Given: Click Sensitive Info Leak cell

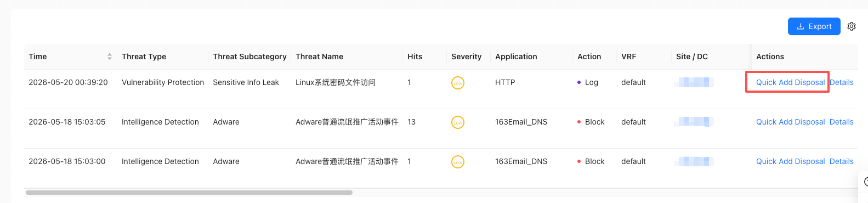Looking at the screenshot, I should coord(246,82).
